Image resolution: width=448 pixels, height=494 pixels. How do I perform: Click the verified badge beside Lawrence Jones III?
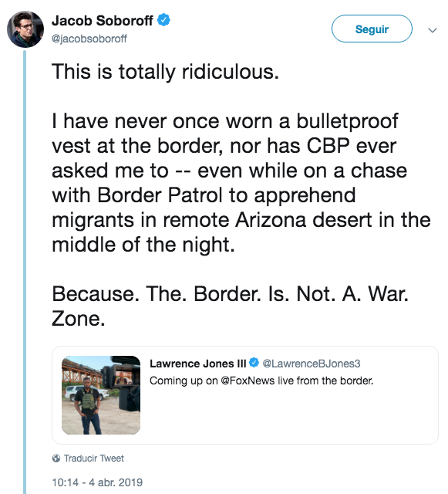254,363
